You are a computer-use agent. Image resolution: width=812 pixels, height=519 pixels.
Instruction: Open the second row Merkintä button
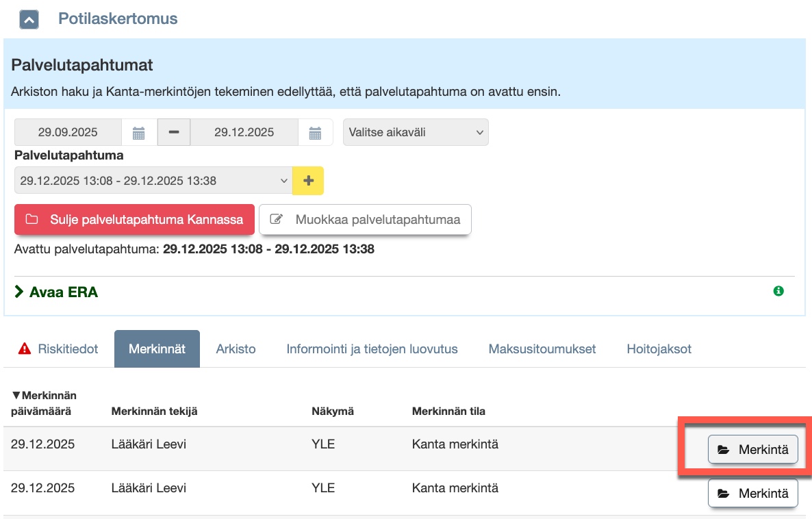(x=752, y=493)
